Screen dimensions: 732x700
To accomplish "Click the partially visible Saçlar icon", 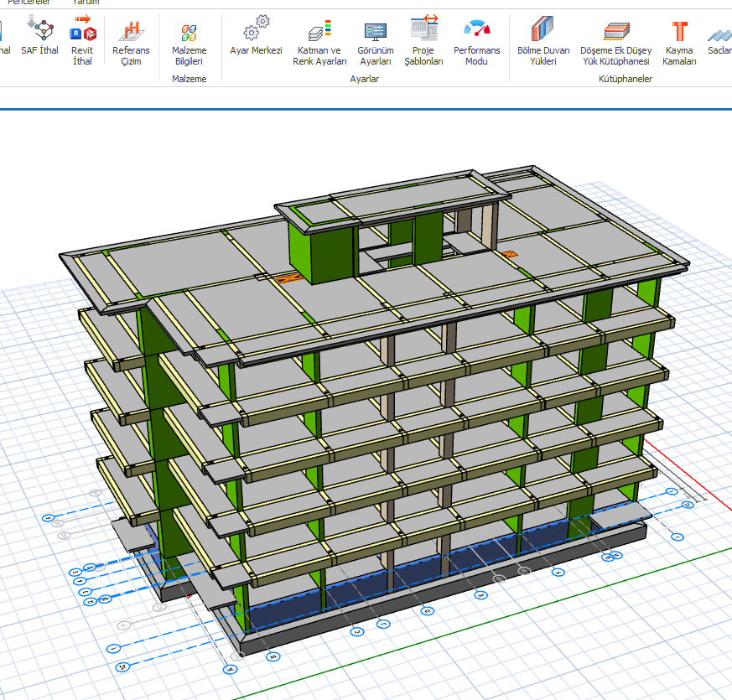I will click(x=720, y=34).
